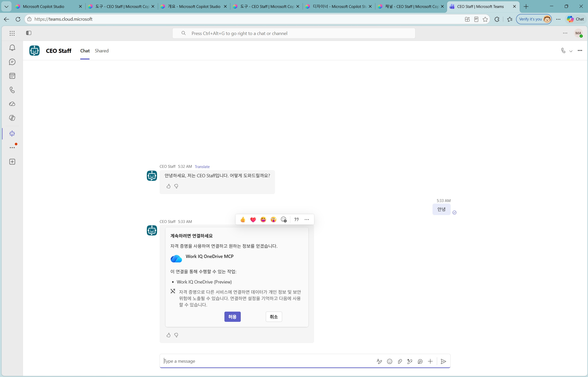
Task: Open the Calendar icon in Teams sidebar
Action: (12, 76)
